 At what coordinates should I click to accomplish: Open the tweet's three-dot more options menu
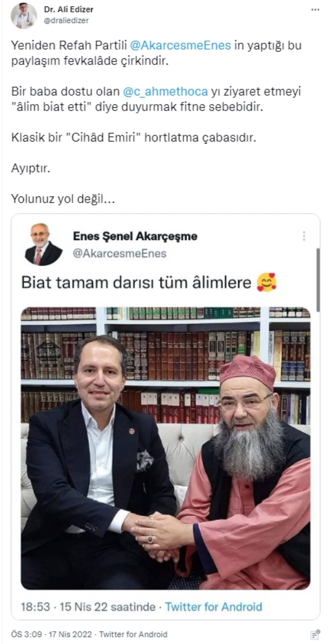click(x=316, y=10)
